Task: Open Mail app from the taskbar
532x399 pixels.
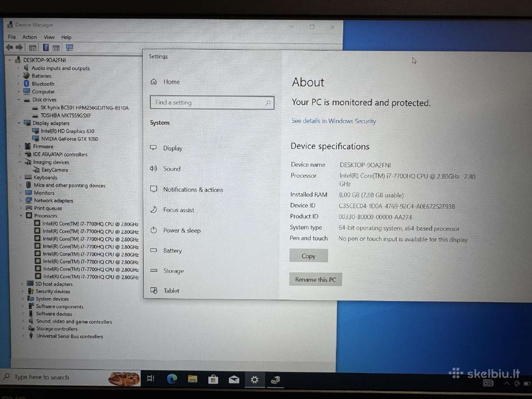Action: (234, 379)
